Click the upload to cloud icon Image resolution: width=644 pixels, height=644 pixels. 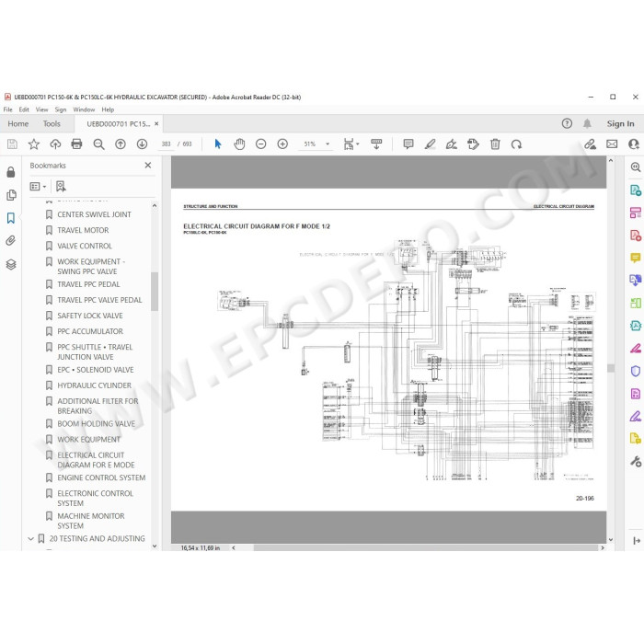click(x=55, y=144)
